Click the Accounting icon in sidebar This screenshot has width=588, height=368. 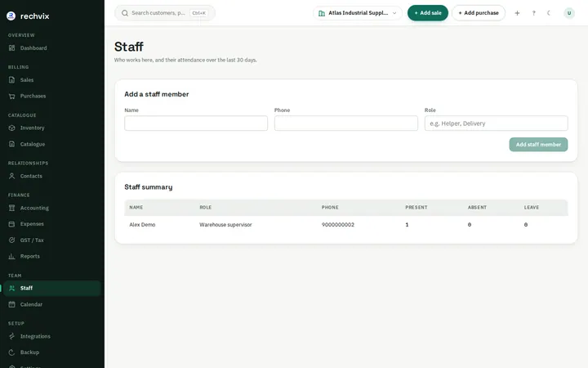pos(12,208)
